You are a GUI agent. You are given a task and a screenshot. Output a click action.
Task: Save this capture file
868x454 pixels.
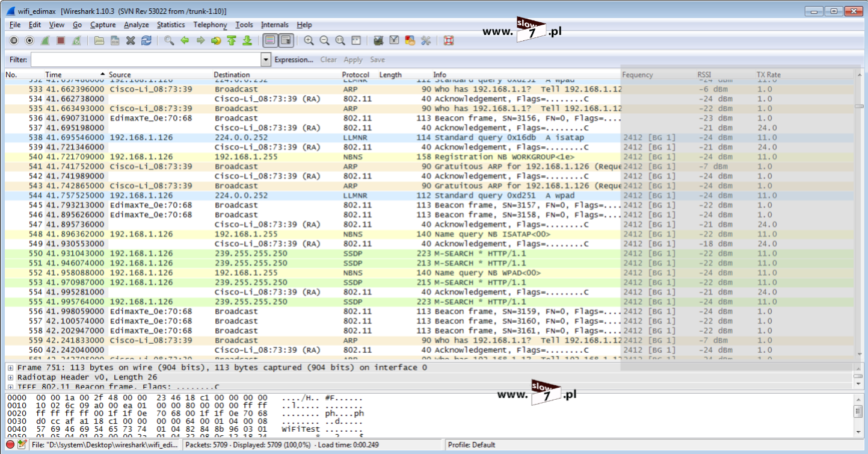click(x=115, y=40)
